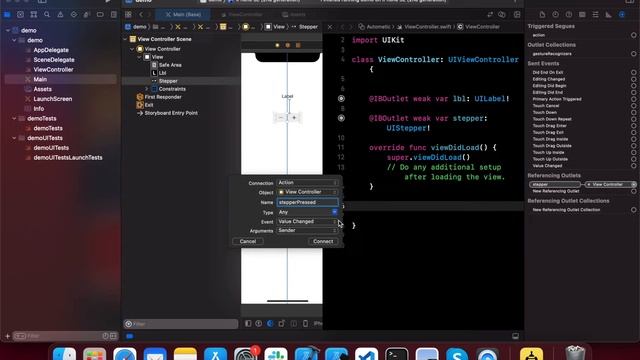This screenshot has width=640, height=360.
Task: Click the stepper plus button on canvas
Action: coord(294,118)
